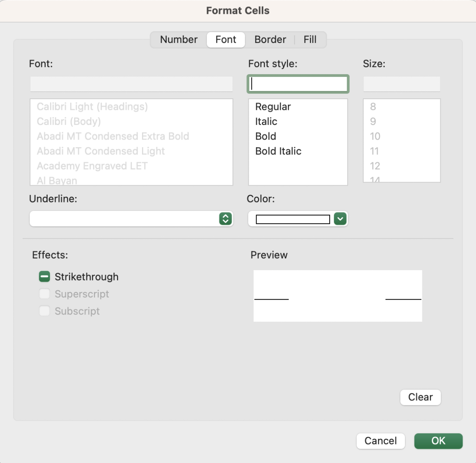Switch to the Border tab
Screen dimensions: 476x463
coord(270,40)
